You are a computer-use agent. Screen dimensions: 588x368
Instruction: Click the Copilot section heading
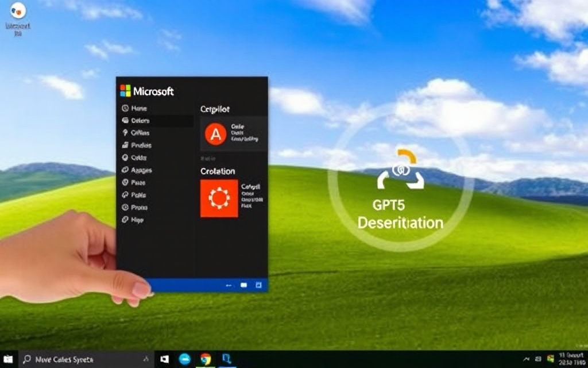coord(215,109)
